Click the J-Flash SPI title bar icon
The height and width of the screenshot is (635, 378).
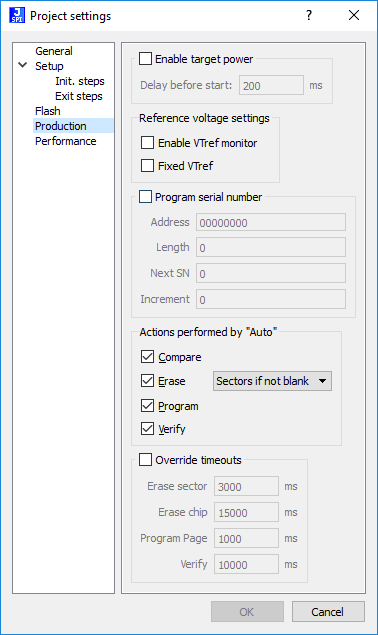tap(17, 15)
